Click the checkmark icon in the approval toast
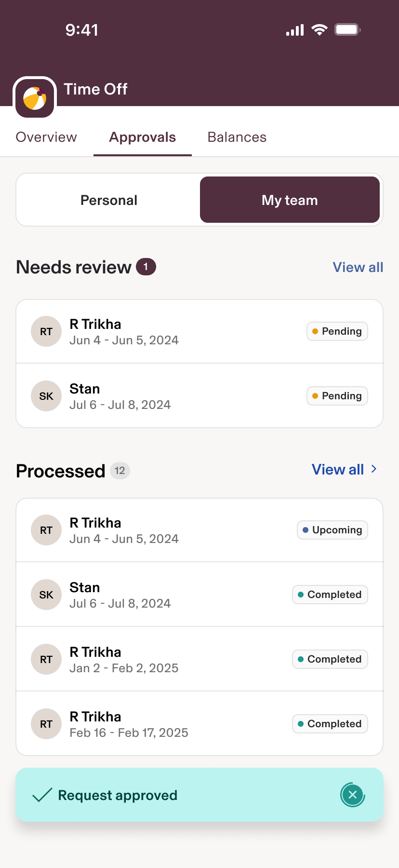399x868 pixels. tap(42, 795)
